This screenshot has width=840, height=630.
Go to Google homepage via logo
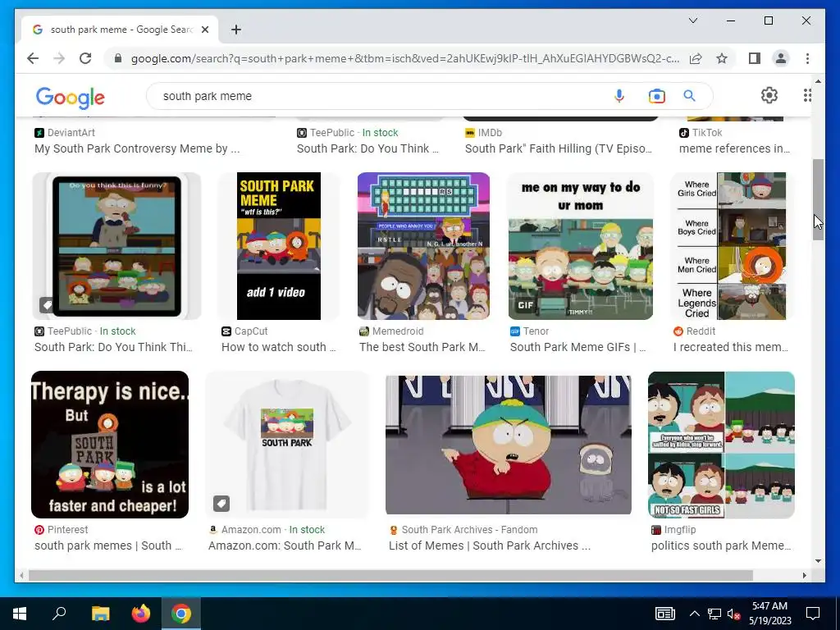71,98
